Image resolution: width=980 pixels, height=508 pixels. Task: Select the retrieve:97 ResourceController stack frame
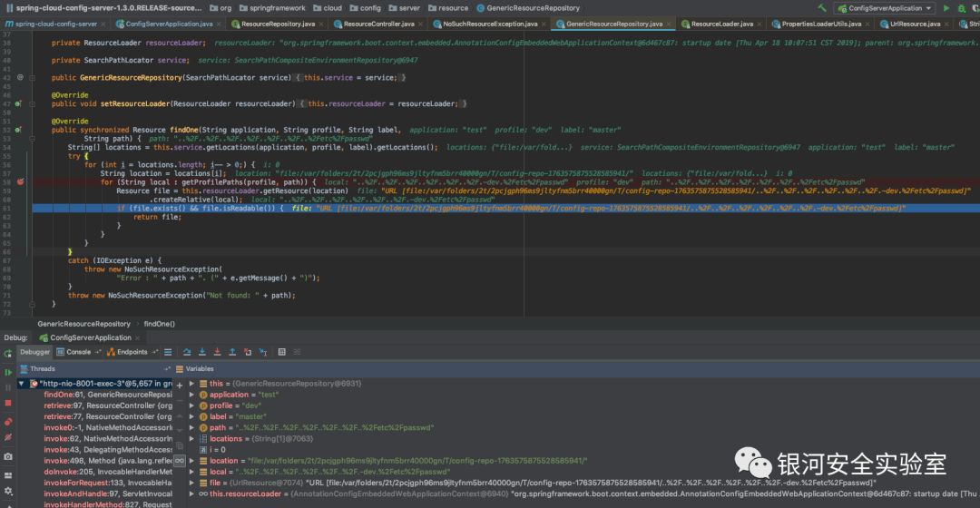pos(107,405)
